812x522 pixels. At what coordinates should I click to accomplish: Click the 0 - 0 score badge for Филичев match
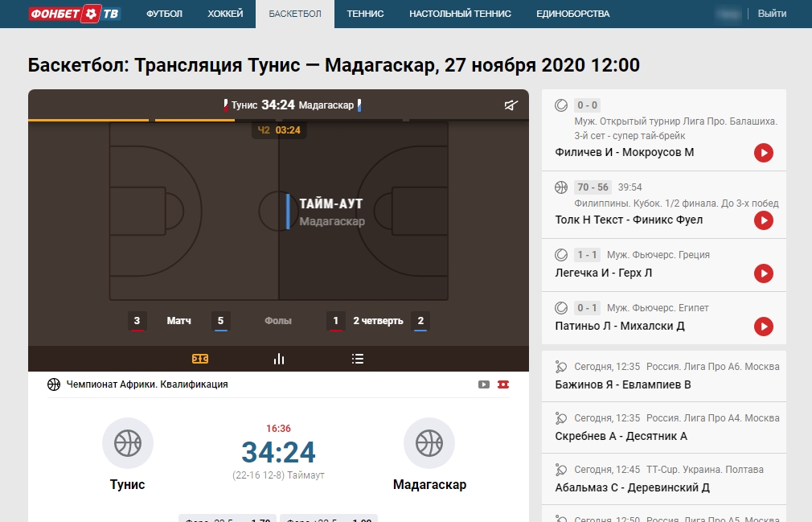[587, 105]
